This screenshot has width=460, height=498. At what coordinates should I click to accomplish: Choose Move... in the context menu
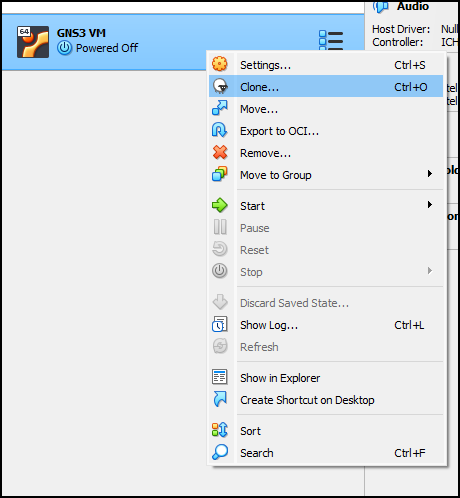coord(326,109)
